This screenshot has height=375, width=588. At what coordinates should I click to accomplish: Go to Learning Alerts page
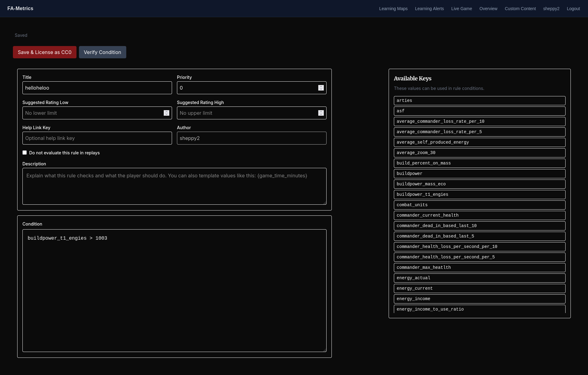click(429, 9)
